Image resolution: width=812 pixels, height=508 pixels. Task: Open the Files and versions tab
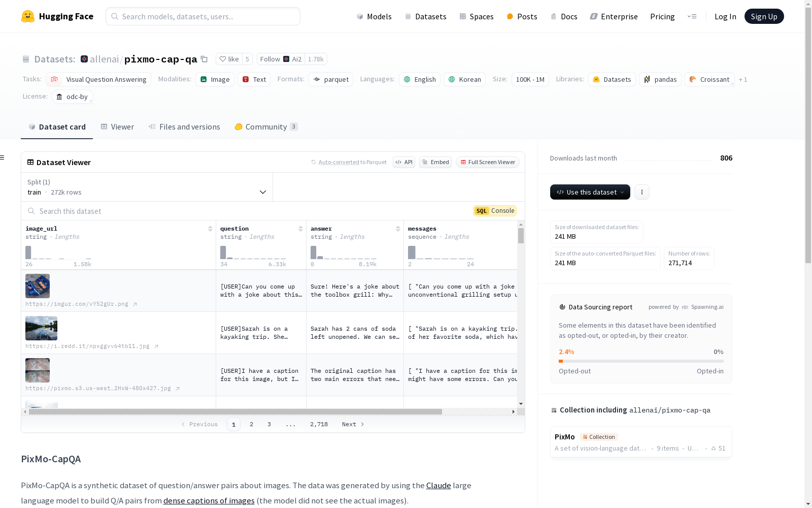(184, 127)
